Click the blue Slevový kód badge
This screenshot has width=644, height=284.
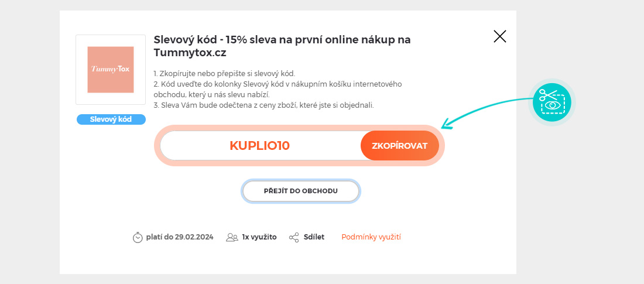pyautogui.click(x=111, y=119)
